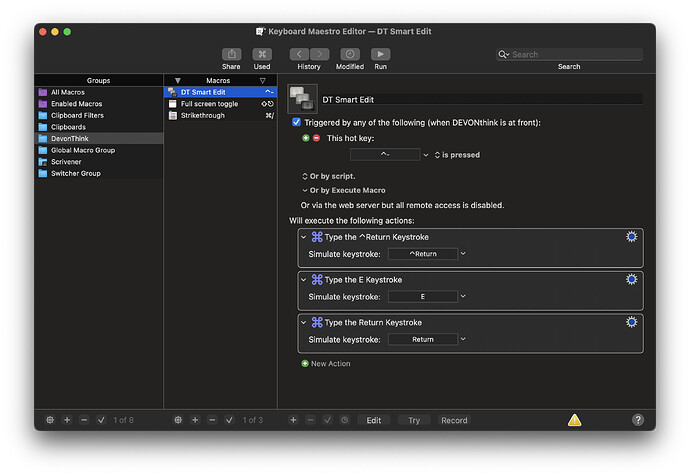Go forward in History
690x475 pixels.
click(319, 54)
